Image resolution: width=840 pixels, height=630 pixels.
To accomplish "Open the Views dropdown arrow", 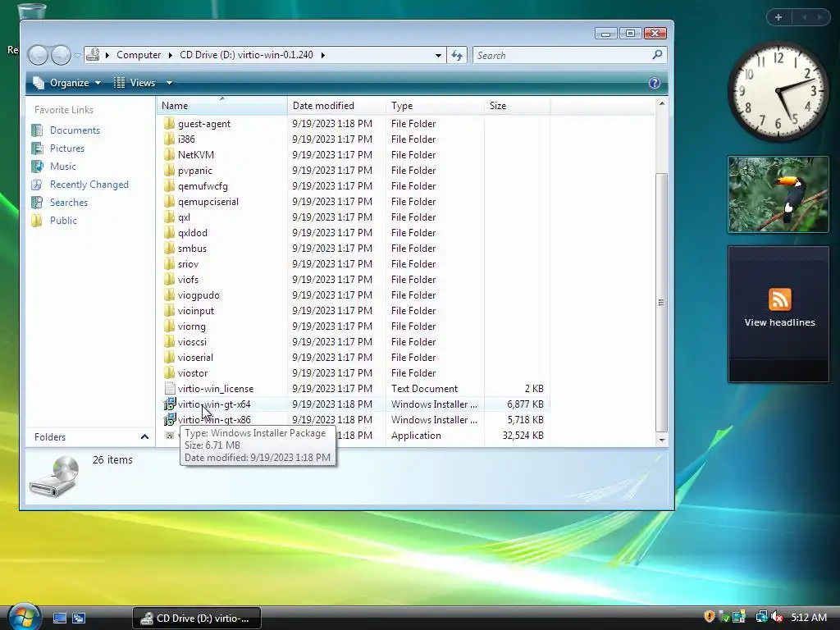I will coord(169,83).
